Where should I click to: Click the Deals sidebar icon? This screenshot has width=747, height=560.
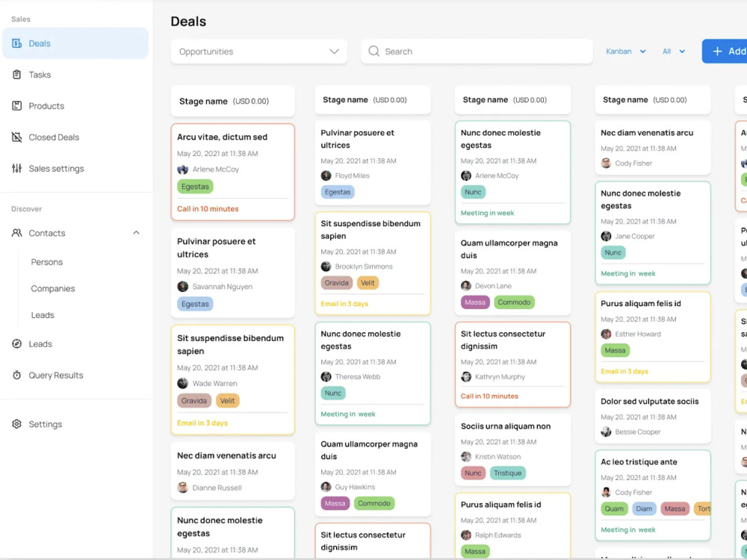click(x=16, y=43)
